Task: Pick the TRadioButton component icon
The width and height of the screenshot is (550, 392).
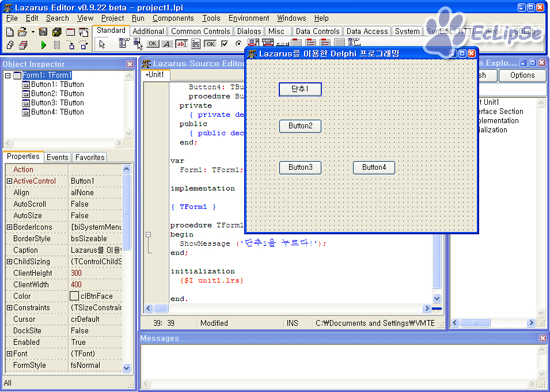Action: [x=239, y=44]
